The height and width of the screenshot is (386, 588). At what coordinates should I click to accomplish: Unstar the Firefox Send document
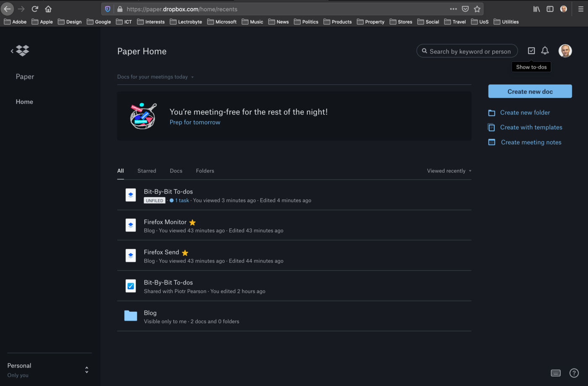point(185,253)
